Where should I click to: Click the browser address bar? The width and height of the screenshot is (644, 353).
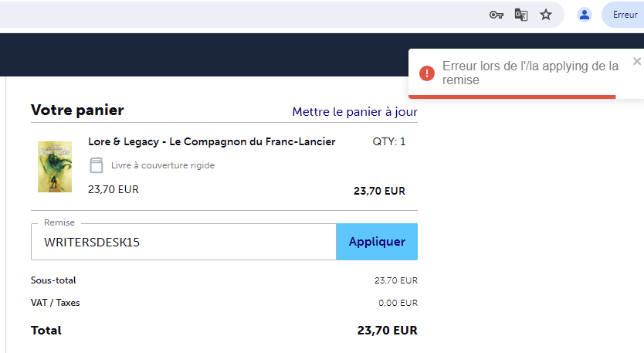click(x=232, y=15)
